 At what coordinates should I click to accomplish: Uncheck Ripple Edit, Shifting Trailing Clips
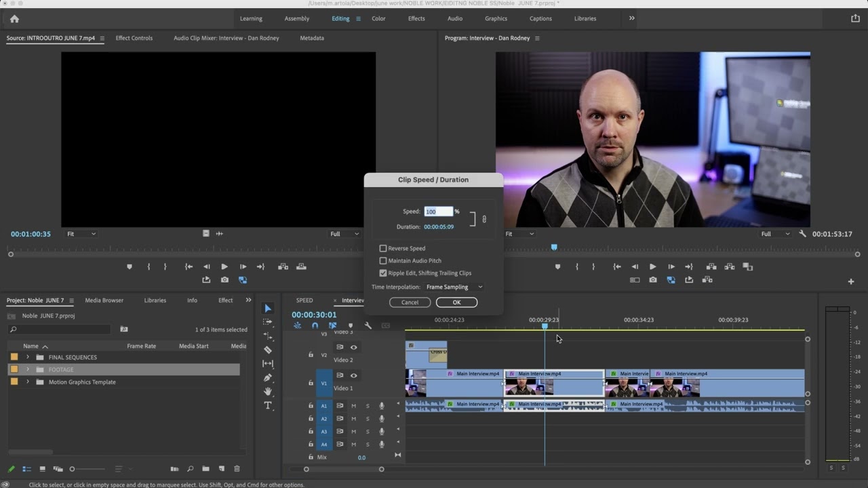point(383,272)
